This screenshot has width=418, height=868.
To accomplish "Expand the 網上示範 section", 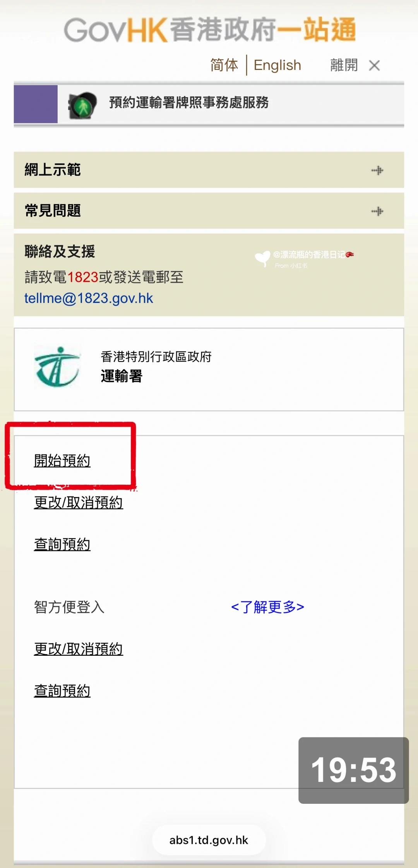I will pos(209,170).
